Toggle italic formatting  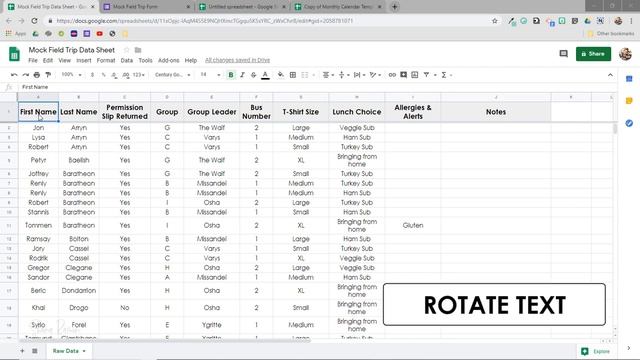click(242, 75)
